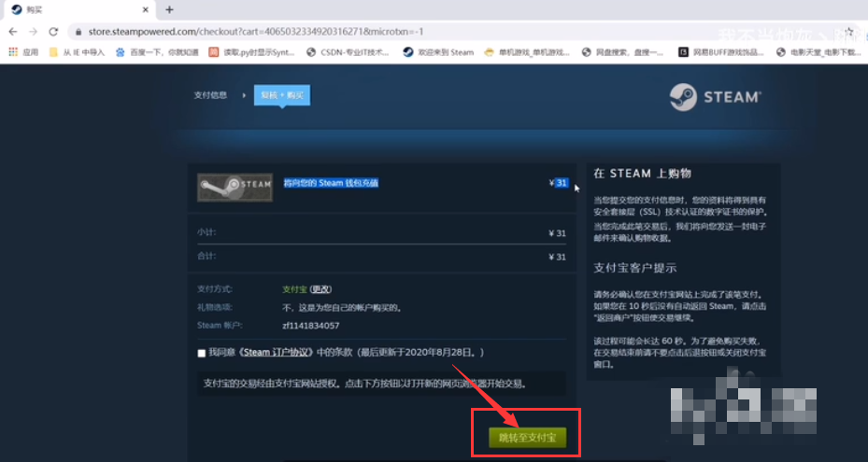Screen dimensions: 868x462
Task: Click the Steam wallet item thumbnail
Action: coord(235,187)
